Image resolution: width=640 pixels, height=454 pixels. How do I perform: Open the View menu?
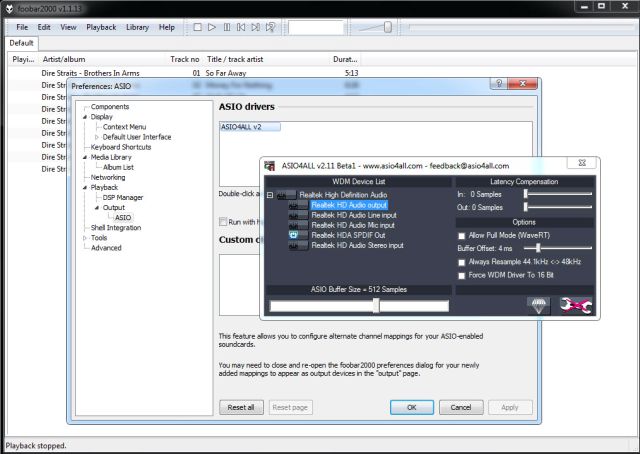point(68,27)
